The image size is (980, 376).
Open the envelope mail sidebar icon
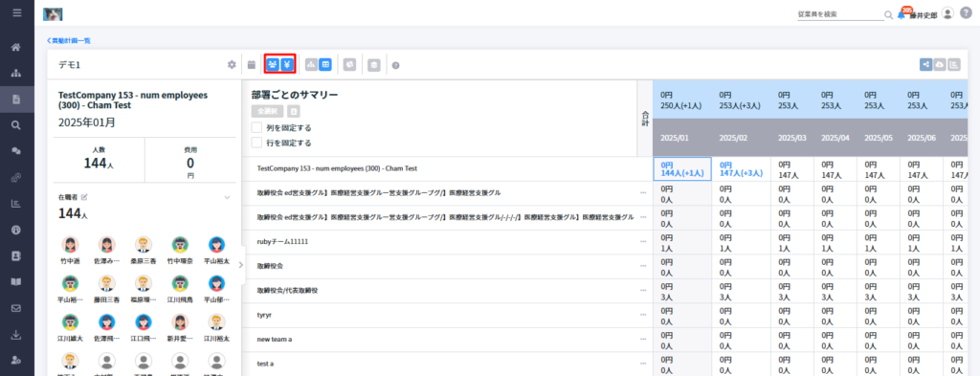click(17, 308)
